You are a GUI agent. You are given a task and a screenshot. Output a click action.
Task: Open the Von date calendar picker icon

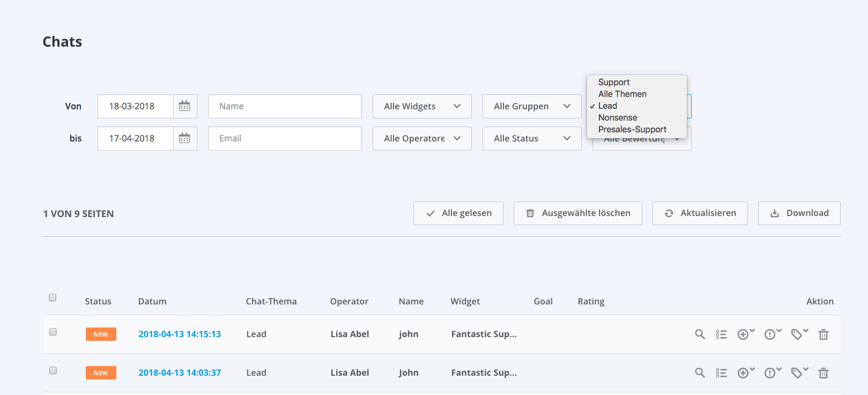coord(184,106)
